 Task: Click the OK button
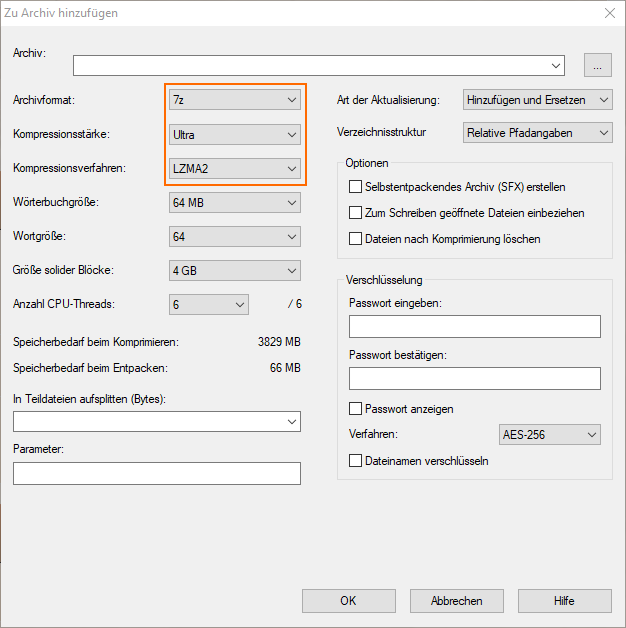pyautogui.click(x=348, y=601)
